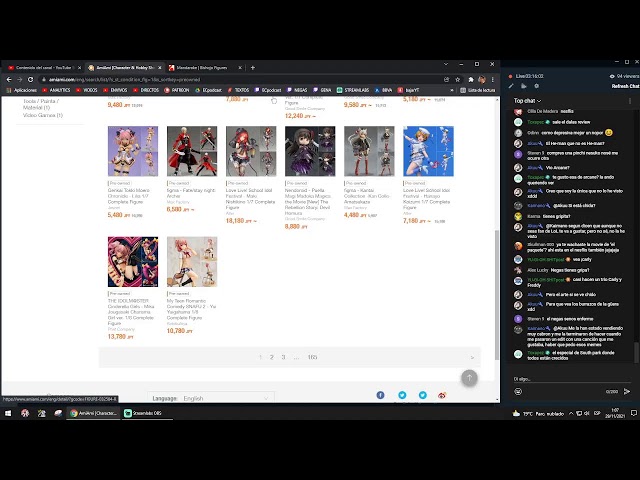
Task: Click the 13,780 JPY price text
Action: (120, 337)
